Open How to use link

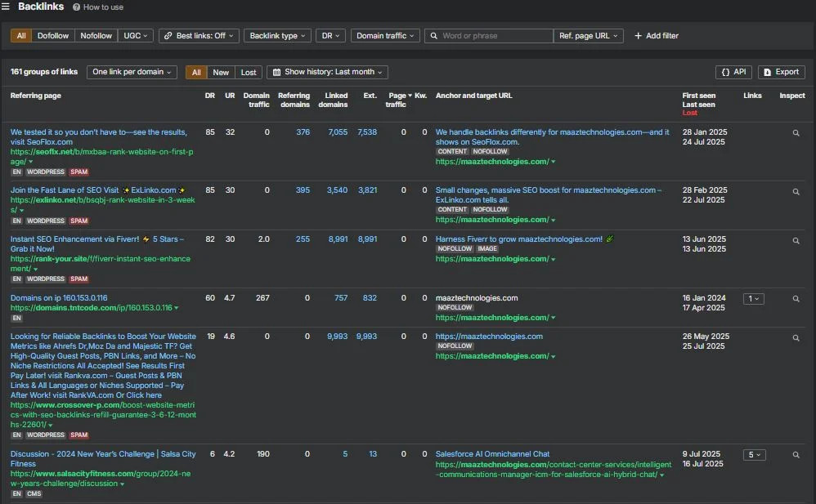pyautogui.click(x=103, y=7)
